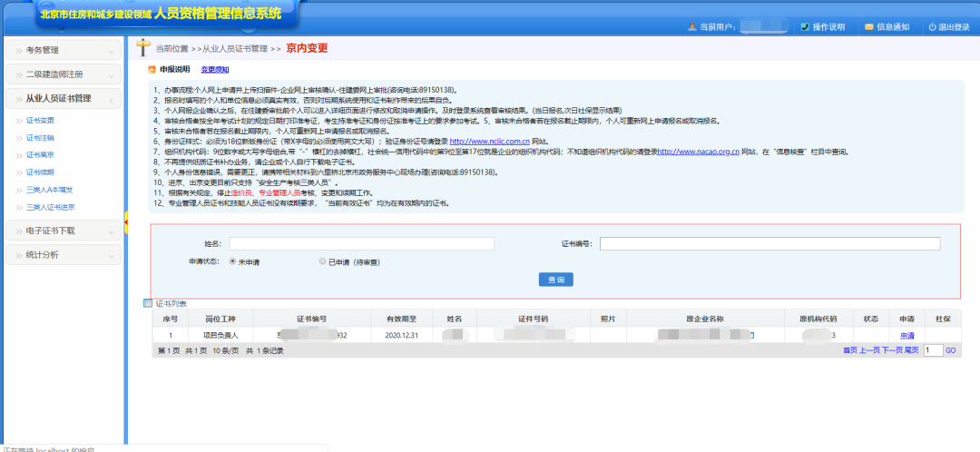Expand the 考务管理 menu section
The height and width of the screenshot is (452, 980).
coord(63,50)
